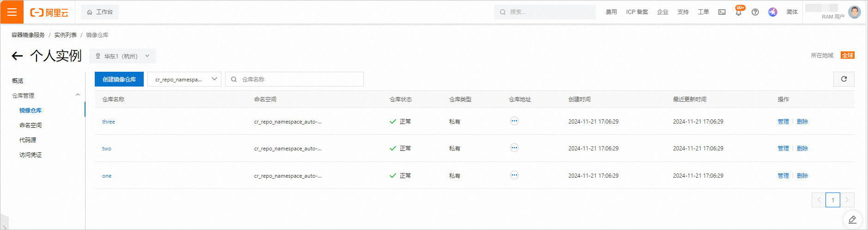Open the help question mark icon

[755, 12]
